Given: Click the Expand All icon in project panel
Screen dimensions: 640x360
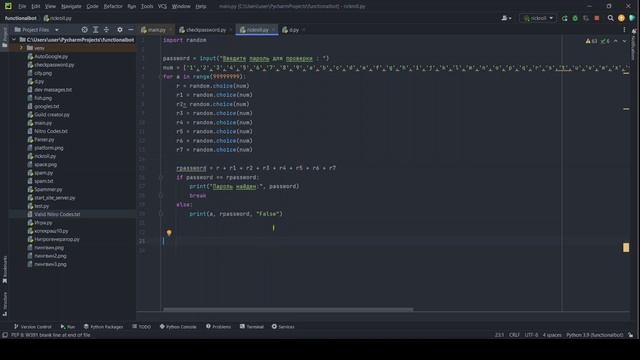Looking at the screenshot, I should [x=96, y=30].
